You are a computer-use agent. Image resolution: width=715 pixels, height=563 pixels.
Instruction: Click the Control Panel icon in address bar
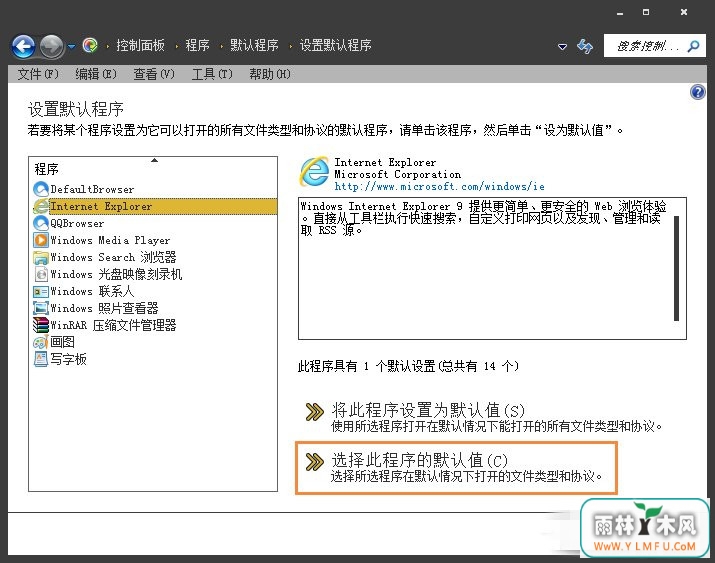coord(90,45)
